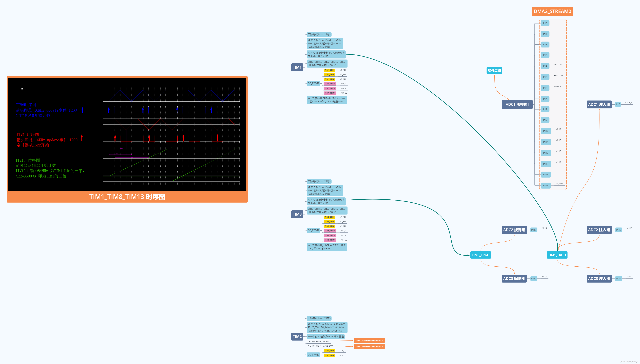
Task: Click the IN0 channel node
Action: coord(545,23)
